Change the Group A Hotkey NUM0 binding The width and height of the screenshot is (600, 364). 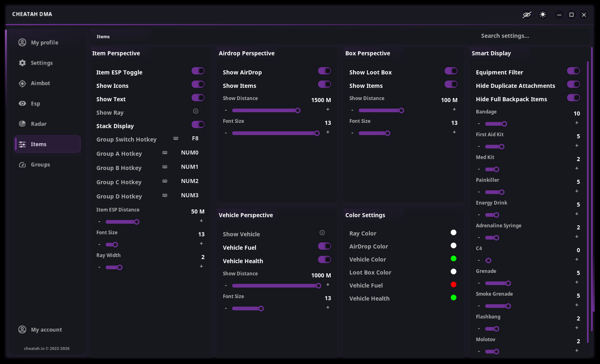pyautogui.click(x=190, y=153)
